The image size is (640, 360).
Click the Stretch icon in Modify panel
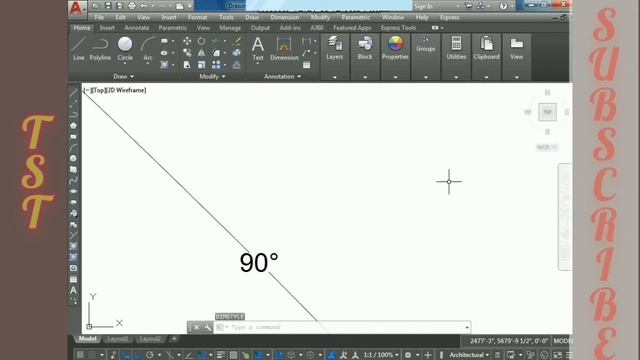pos(187,64)
